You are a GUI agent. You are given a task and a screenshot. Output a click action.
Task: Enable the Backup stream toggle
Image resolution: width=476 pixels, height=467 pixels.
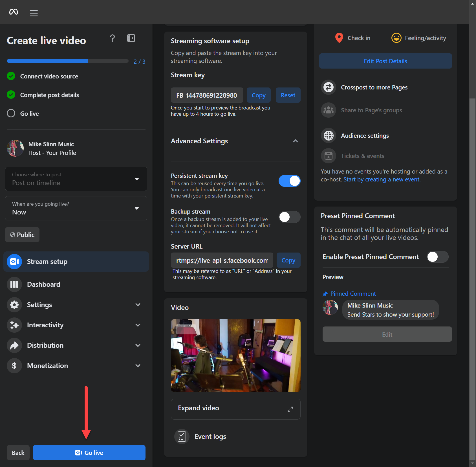click(289, 217)
